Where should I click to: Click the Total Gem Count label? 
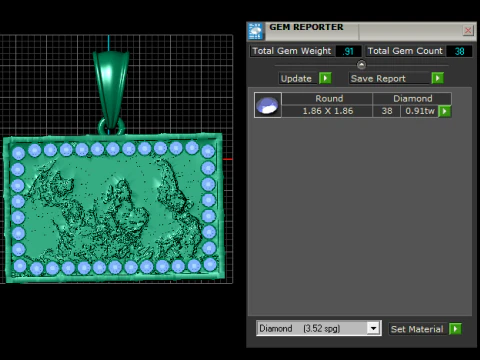(x=405, y=51)
